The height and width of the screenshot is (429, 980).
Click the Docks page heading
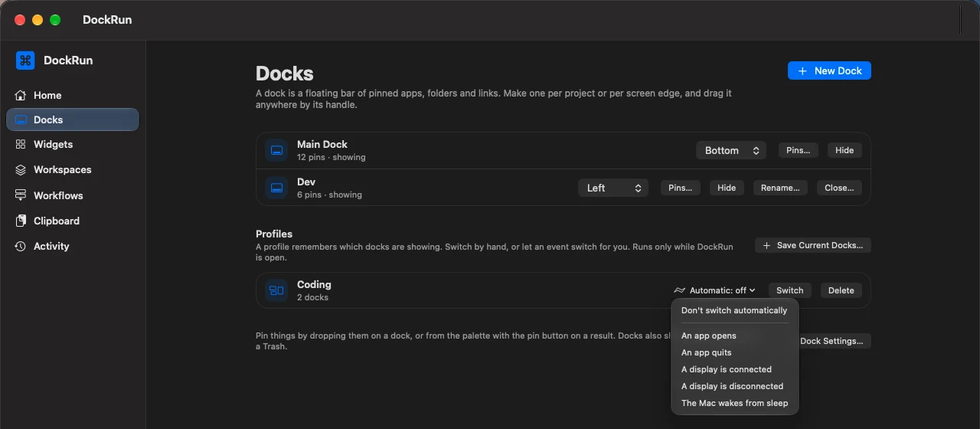tap(285, 74)
